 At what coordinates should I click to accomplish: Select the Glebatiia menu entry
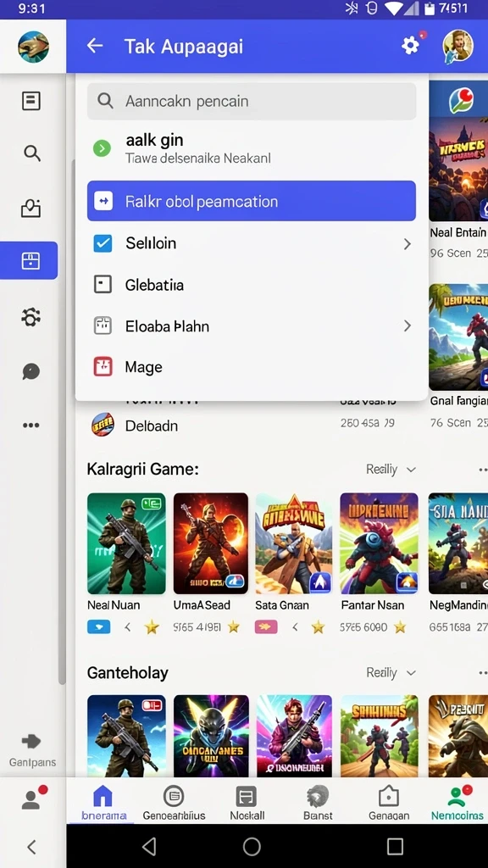(x=251, y=285)
